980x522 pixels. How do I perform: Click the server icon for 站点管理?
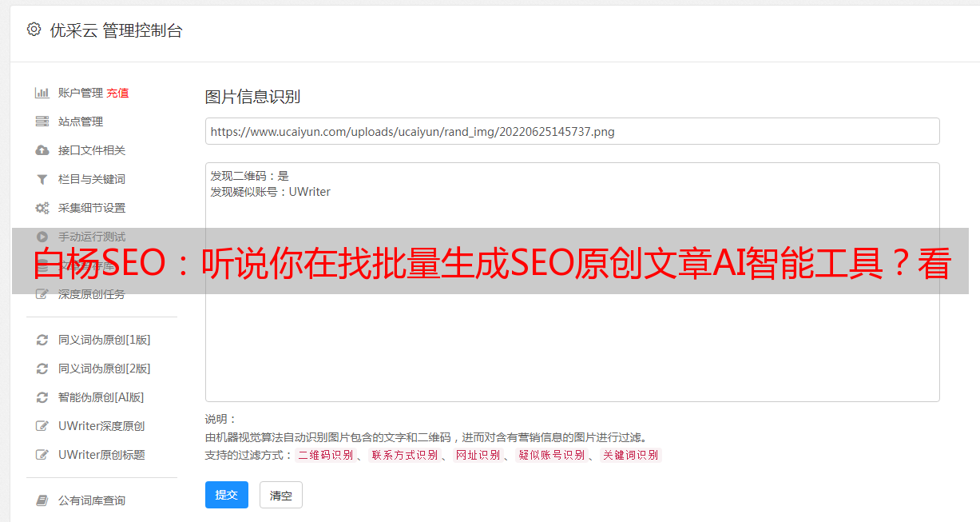click(42, 122)
